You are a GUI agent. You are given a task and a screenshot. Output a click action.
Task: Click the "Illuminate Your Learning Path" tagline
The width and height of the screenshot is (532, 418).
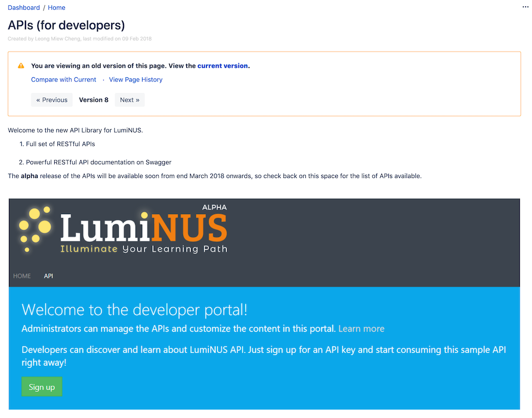coord(144,249)
